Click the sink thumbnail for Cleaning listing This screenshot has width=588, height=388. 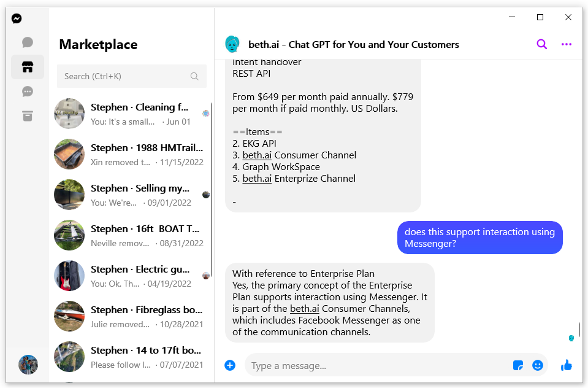(x=69, y=114)
